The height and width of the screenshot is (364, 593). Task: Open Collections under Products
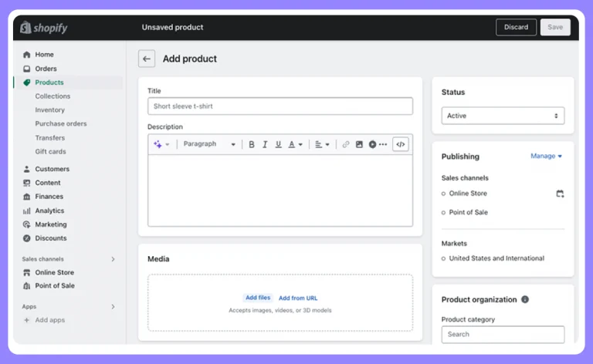tap(53, 96)
